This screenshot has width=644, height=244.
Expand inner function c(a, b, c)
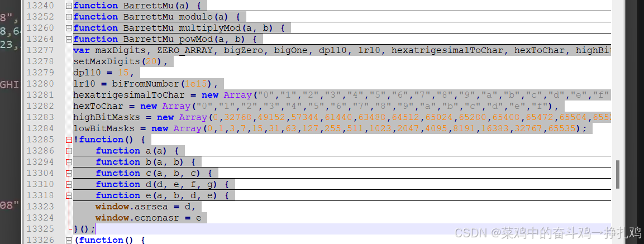[x=69, y=173]
